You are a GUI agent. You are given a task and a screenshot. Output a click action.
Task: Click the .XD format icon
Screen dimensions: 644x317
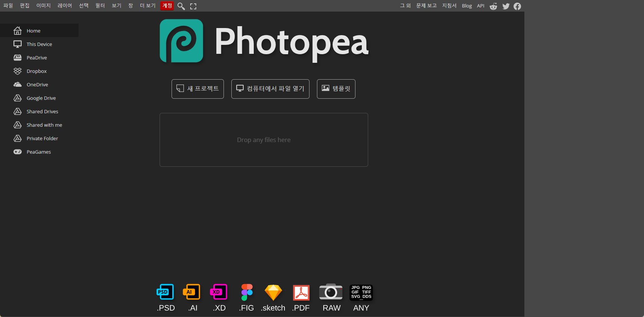pyautogui.click(x=219, y=292)
